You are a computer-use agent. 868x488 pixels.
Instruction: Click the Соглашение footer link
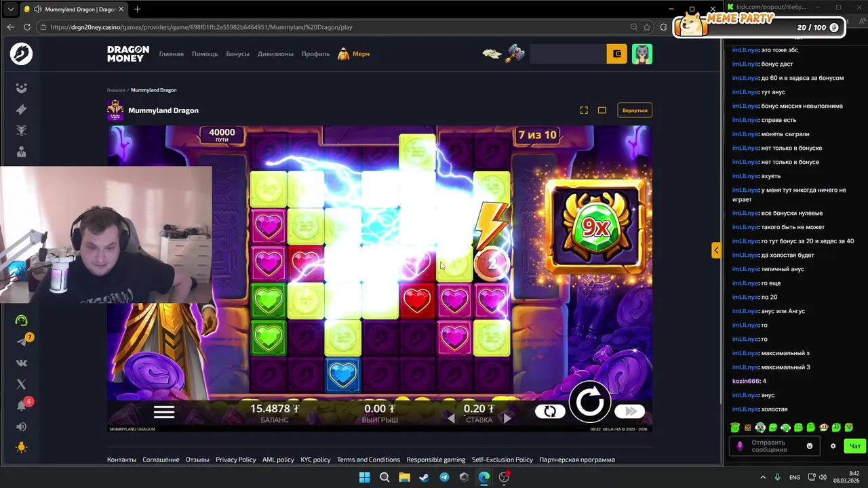click(x=161, y=460)
